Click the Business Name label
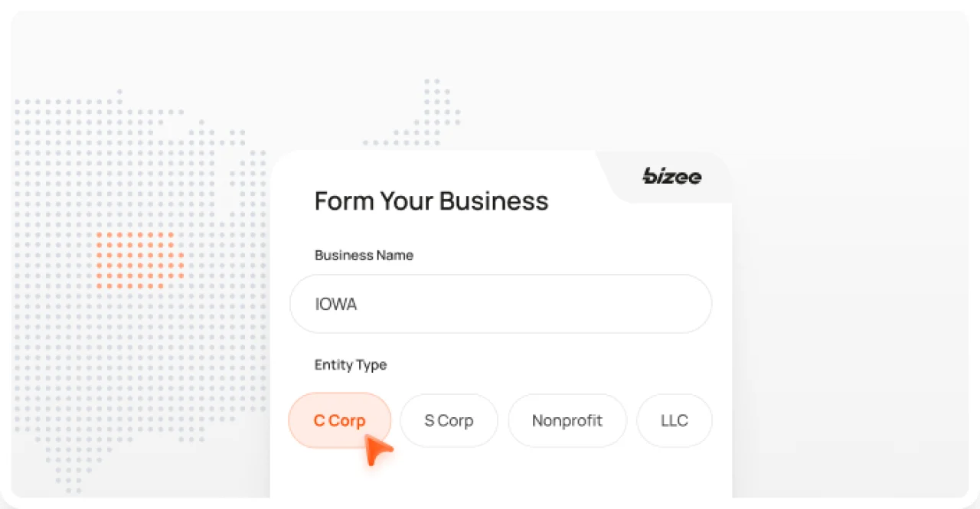980x509 pixels. click(364, 255)
